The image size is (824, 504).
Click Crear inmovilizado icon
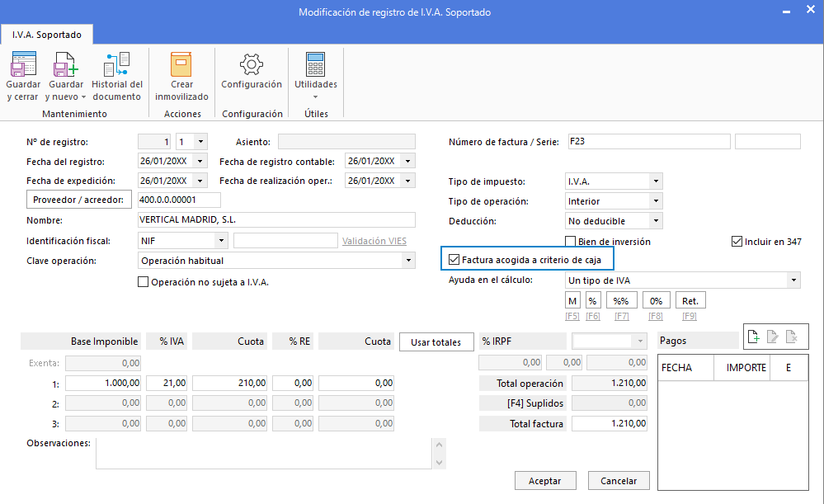click(181, 64)
